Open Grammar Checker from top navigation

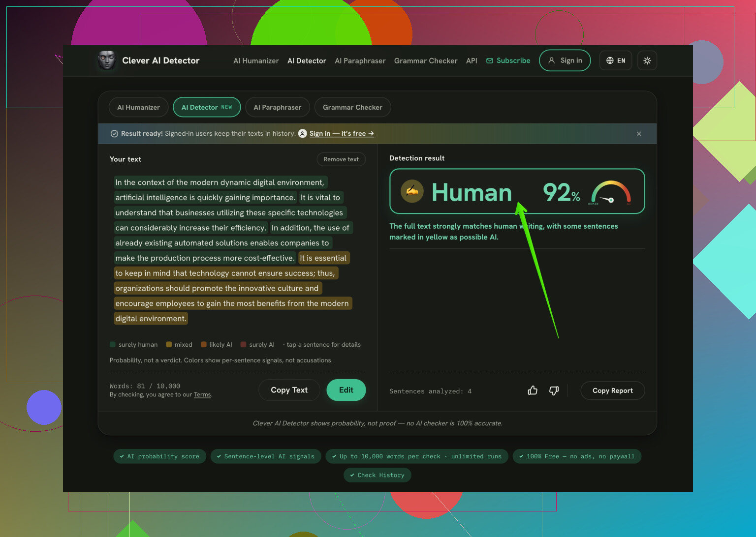pos(426,61)
